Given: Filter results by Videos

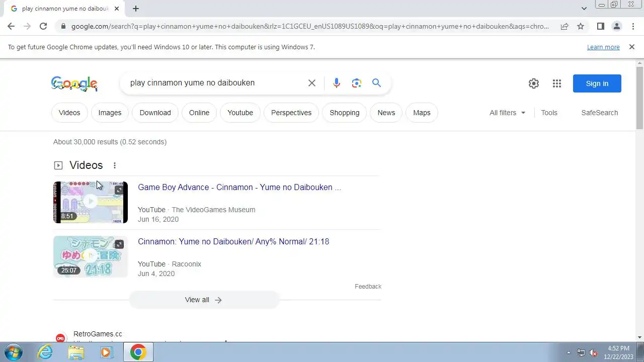Looking at the screenshot, I should (69, 113).
